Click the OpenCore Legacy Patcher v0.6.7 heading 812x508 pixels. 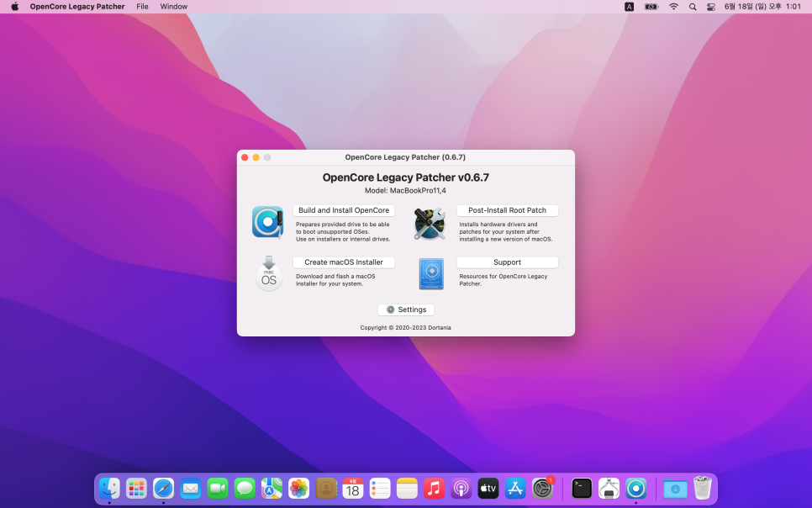(405, 177)
